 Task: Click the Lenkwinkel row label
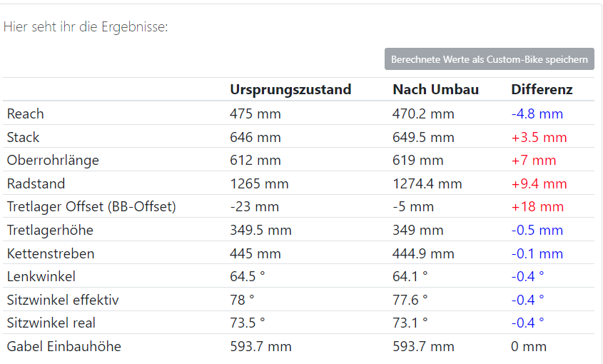[41, 276]
